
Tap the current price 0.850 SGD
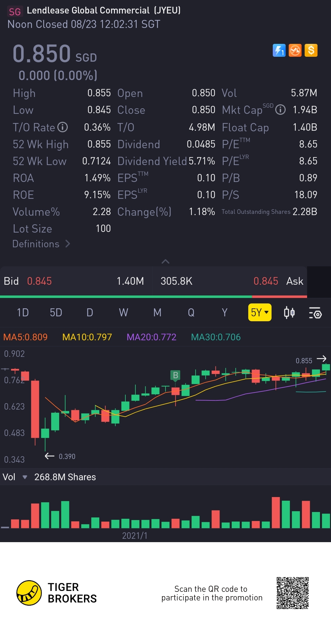[x=55, y=54]
